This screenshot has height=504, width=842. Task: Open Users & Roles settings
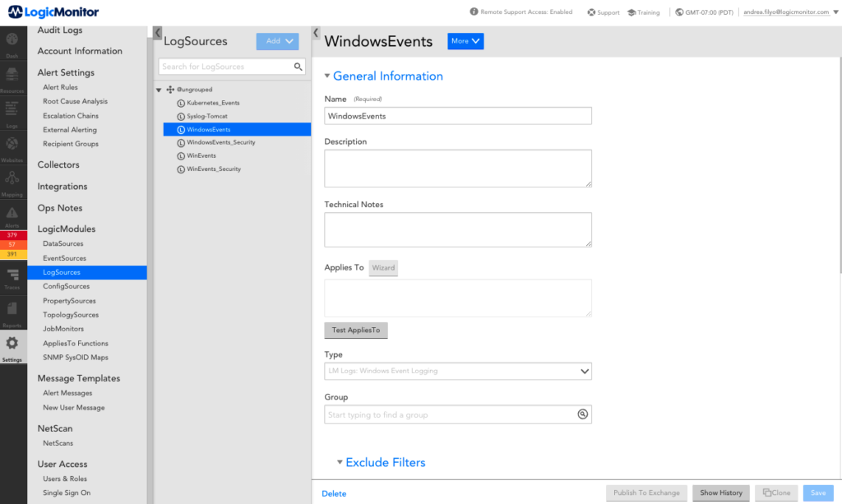coord(65,479)
